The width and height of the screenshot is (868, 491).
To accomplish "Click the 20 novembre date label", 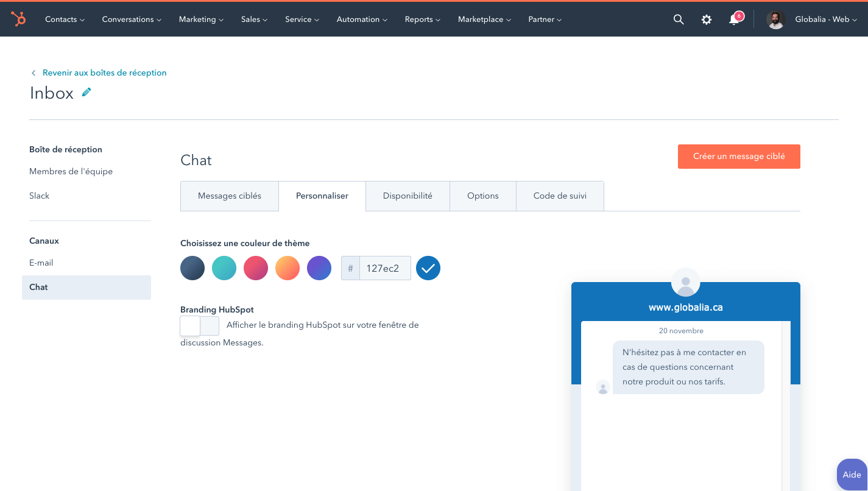I will 681,331.
